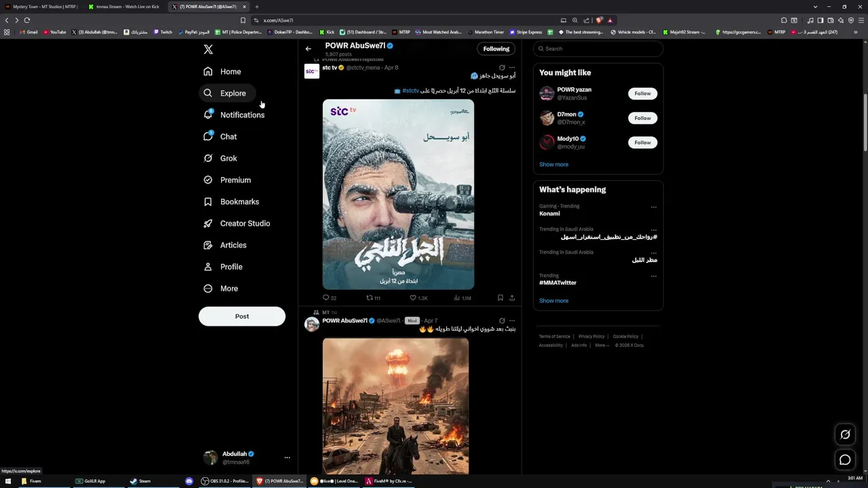Open the floating Grok button
Viewport: 868px width, 488px height.
(845, 434)
